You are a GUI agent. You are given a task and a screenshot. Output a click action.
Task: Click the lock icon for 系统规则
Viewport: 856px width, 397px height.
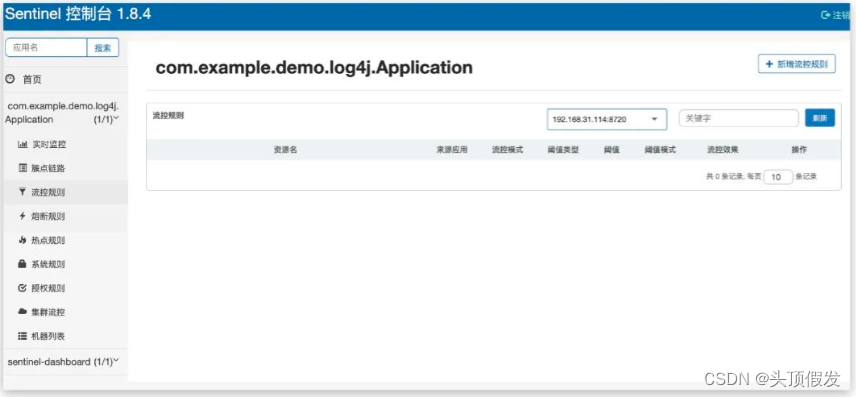(22, 264)
